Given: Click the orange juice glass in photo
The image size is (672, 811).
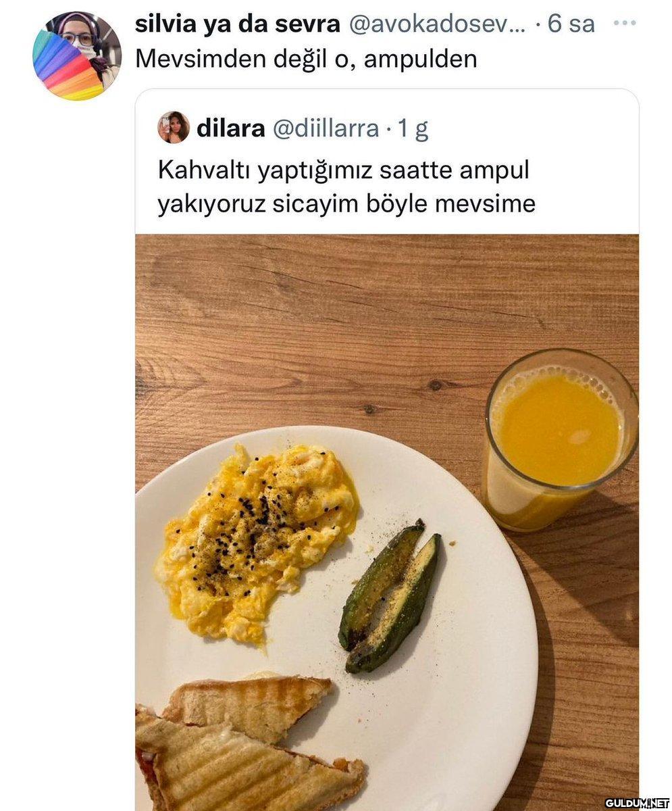Looking at the screenshot, I should (560, 439).
